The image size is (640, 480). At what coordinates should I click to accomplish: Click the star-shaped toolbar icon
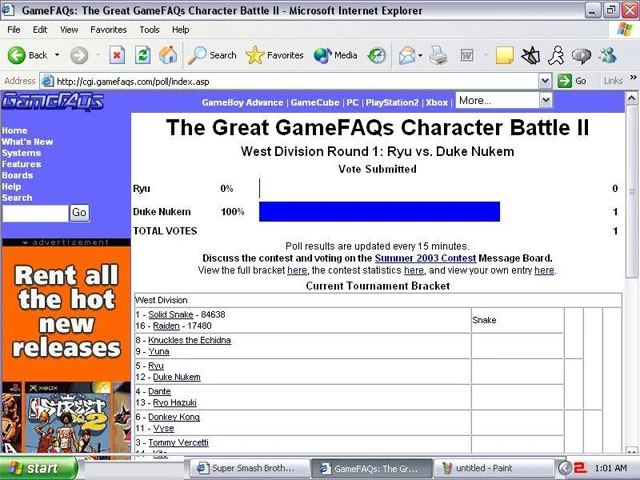(531, 55)
